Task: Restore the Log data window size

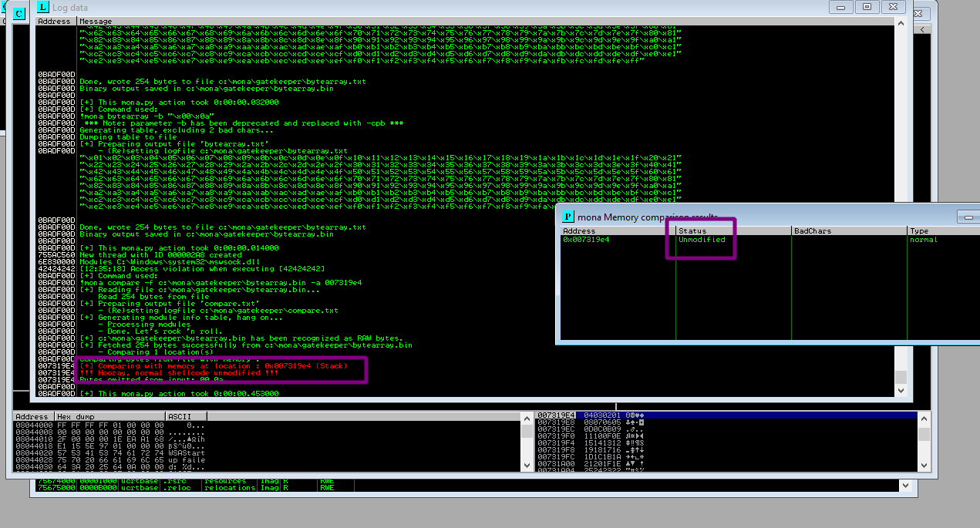Action: (867, 7)
